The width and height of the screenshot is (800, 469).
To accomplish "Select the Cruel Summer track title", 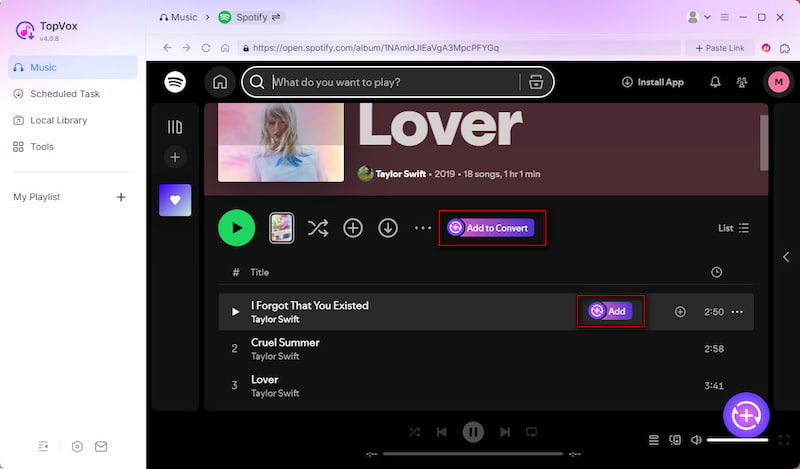I will click(285, 343).
